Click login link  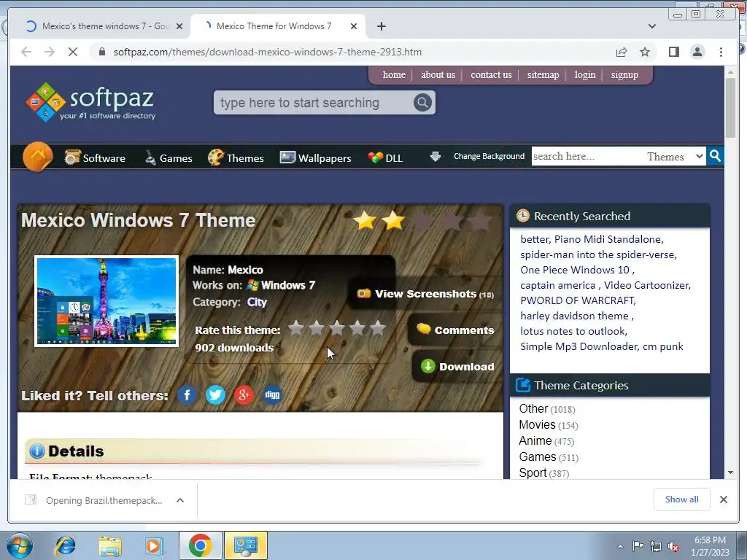[585, 75]
